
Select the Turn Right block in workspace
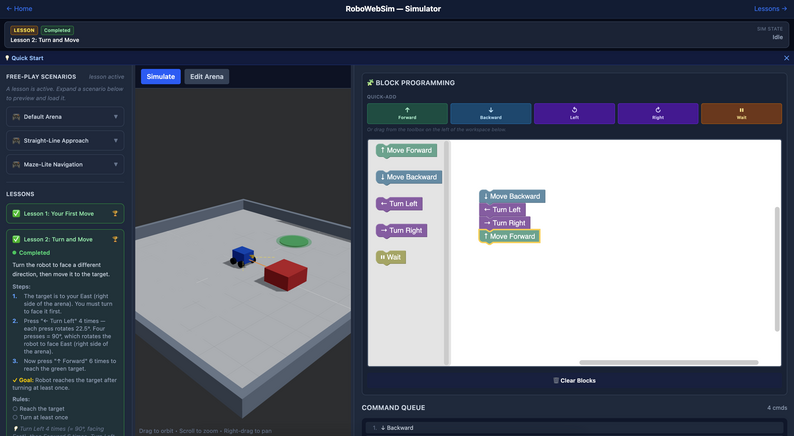point(505,223)
